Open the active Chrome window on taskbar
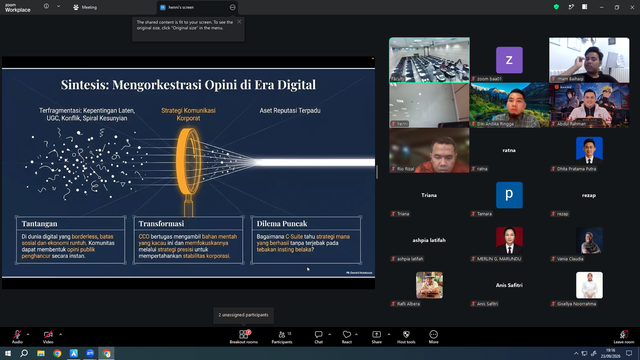640x360 pixels. [107, 353]
